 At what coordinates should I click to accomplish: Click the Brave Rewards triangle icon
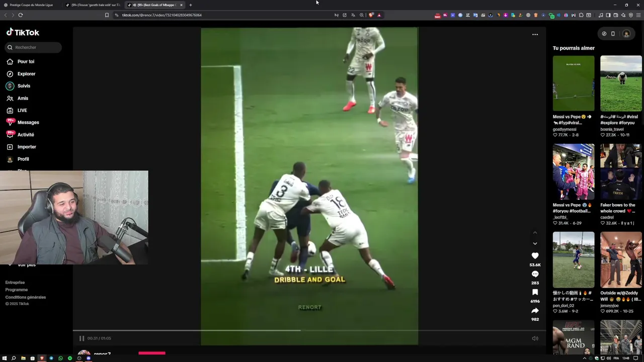(x=379, y=15)
